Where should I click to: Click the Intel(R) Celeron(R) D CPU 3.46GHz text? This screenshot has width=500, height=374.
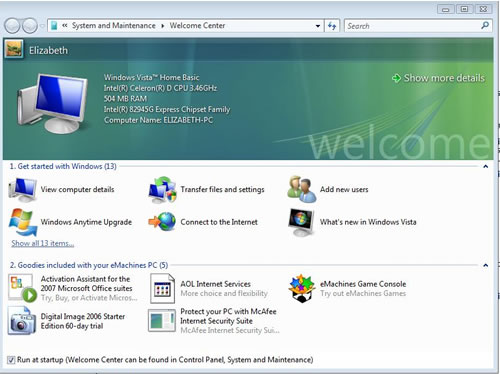point(160,88)
